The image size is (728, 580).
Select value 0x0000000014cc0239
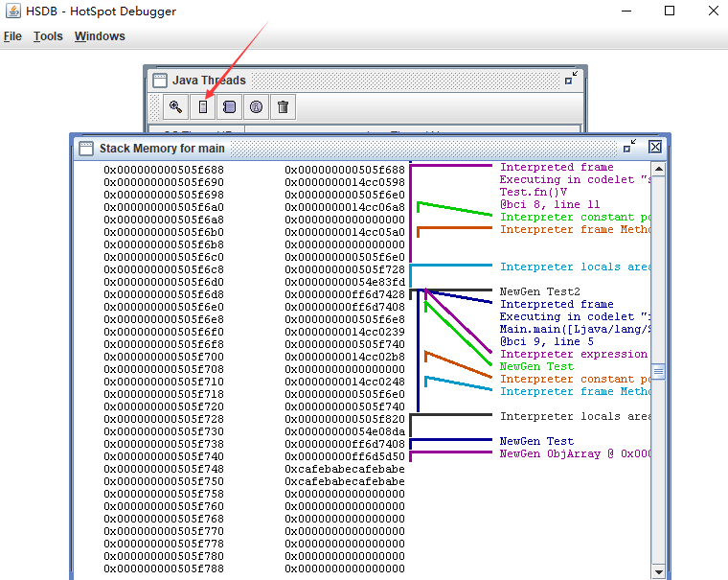click(x=345, y=332)
